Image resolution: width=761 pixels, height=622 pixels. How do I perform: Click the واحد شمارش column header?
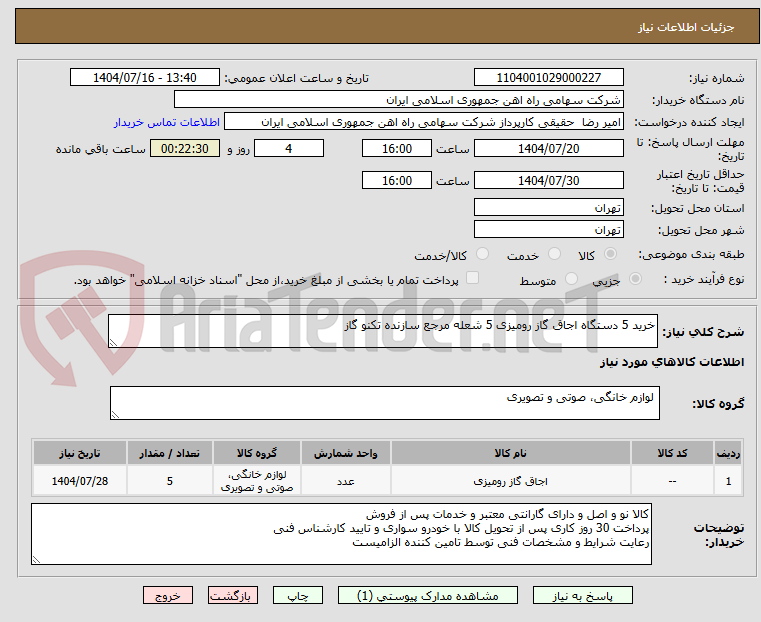click(346, 453)
